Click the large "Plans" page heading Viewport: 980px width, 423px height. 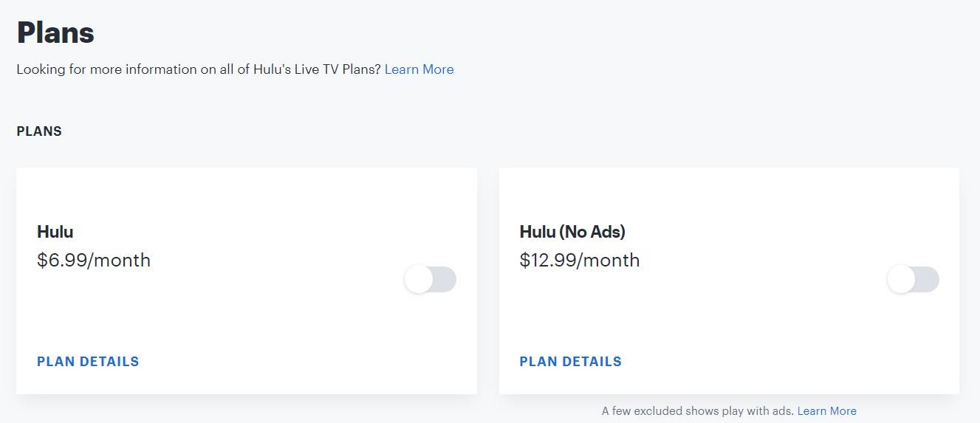click(55, 33)
